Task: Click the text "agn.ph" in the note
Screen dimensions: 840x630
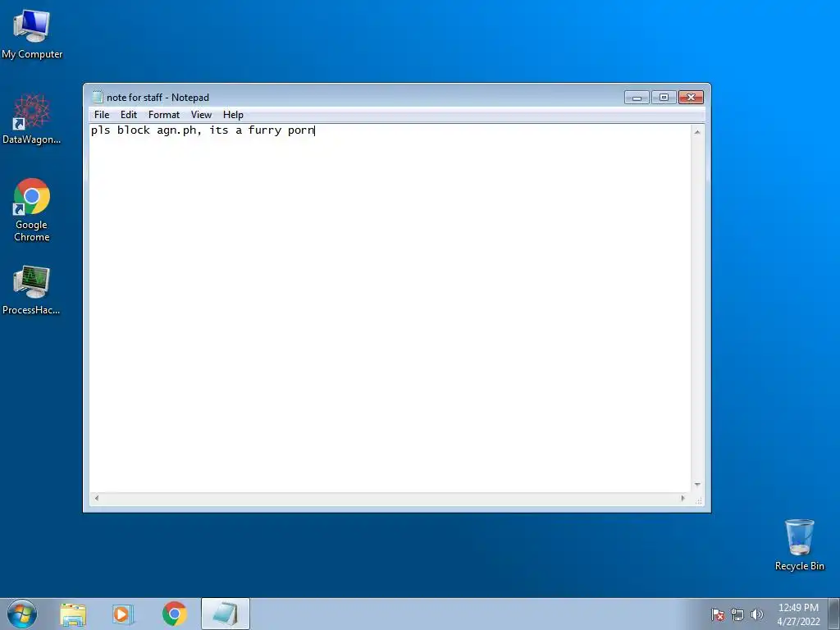Action: point(176,130)
